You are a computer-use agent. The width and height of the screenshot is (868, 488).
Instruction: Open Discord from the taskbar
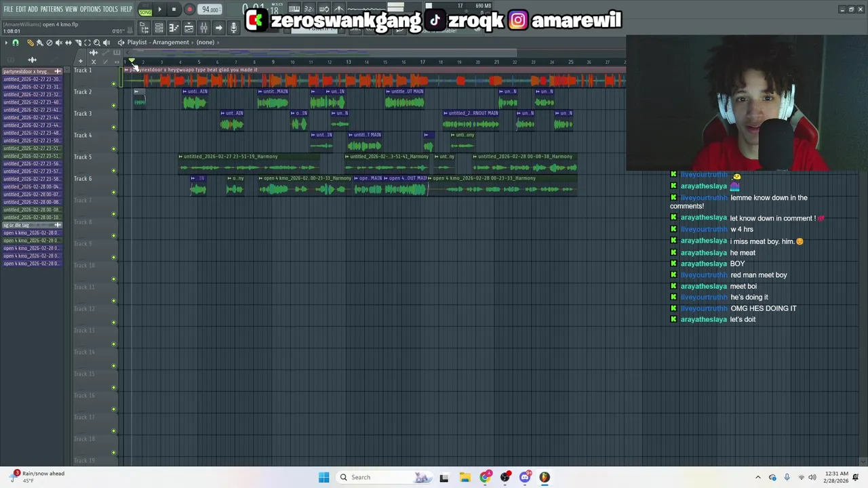tap(524, 477)
